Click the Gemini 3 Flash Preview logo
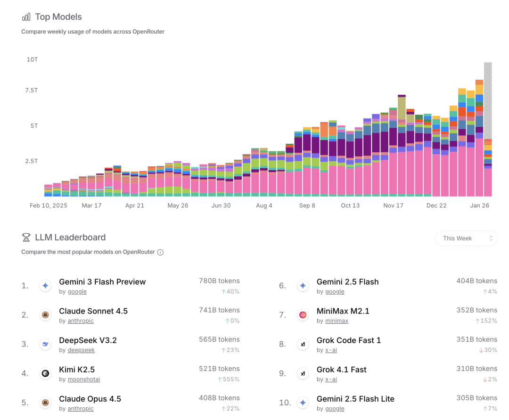Viewport: 509px width, 420px height. pyautogui.click(x=45, y=286)
